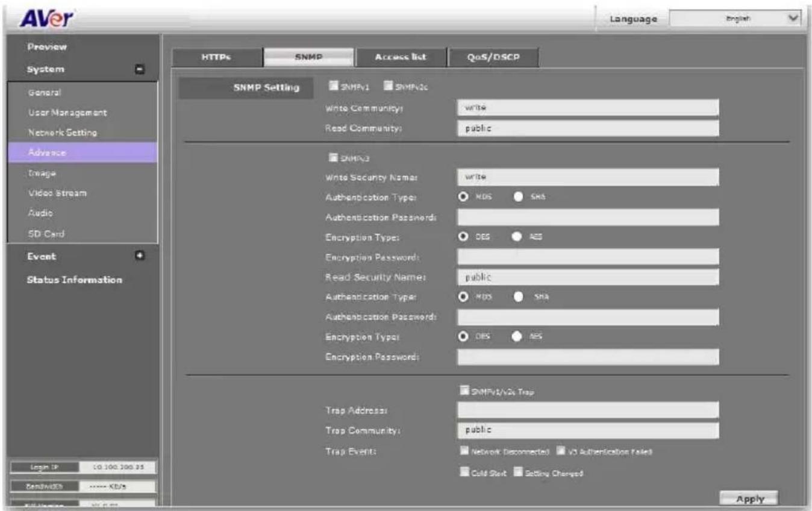Open Status Information page
The width and height of the screenshot is (812, 511).
(x=75, y=280)
